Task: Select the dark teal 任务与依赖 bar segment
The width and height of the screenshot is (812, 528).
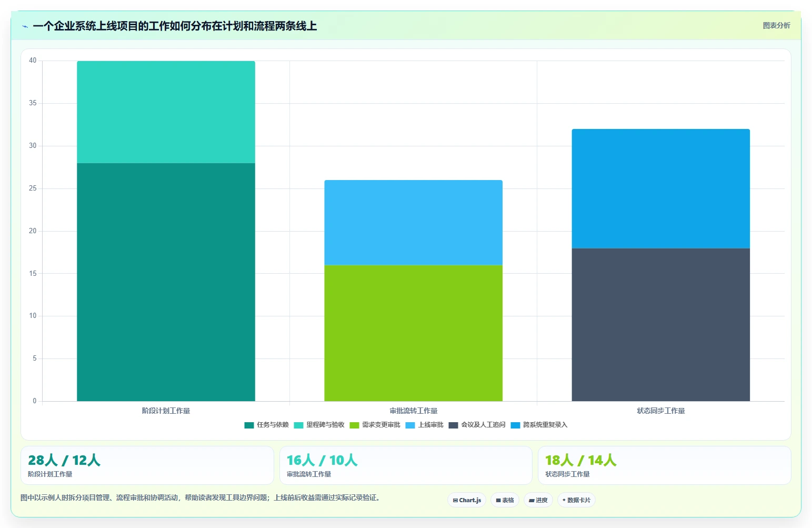Action: point(166,282)
